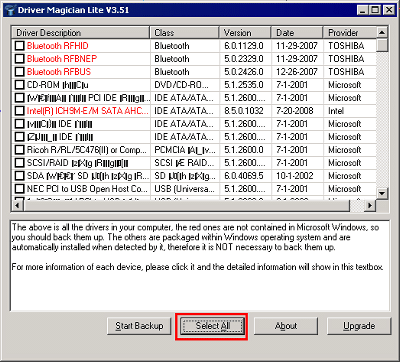Viewport: 400px width, 362px height.
Task: Sort by the Driver Description column header
Action: tap(81, 33)
